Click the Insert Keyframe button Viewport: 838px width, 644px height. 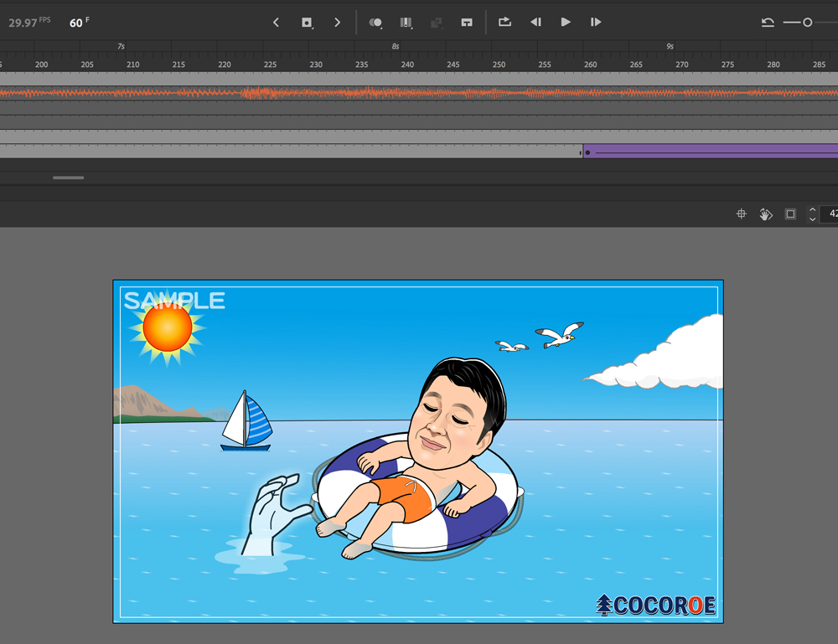coord(307,23)
